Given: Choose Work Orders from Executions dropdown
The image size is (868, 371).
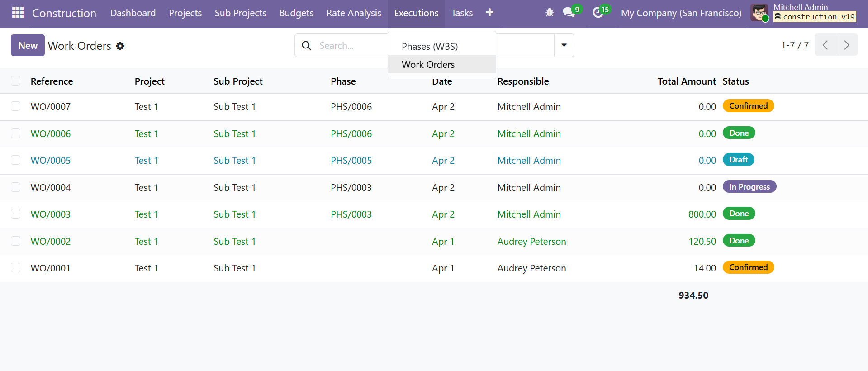Looking at the screenshot, I should pos(442,64).
